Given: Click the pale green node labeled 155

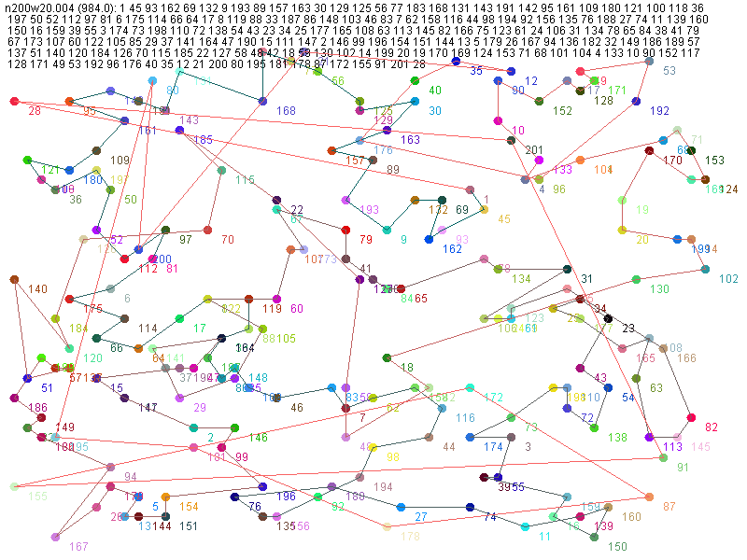Looking at the screenshot, I should point(14,486).
